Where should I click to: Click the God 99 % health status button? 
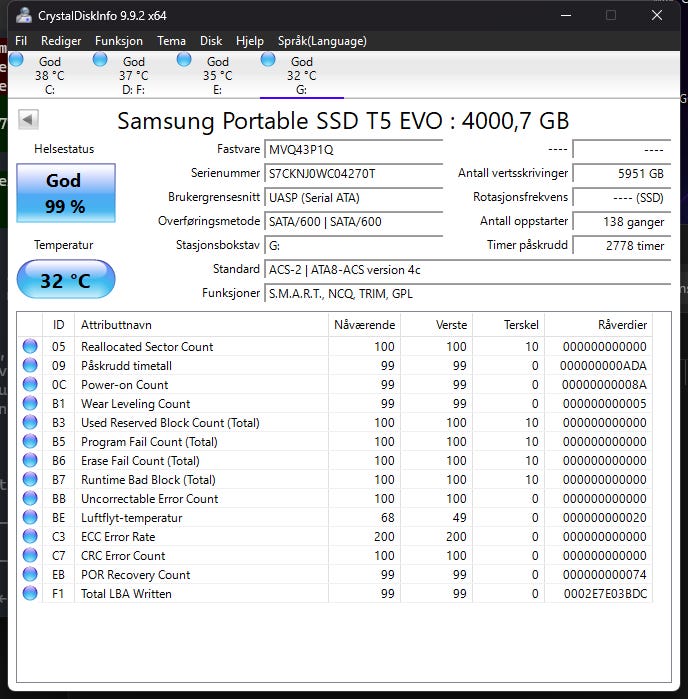(x=66, y=193)
